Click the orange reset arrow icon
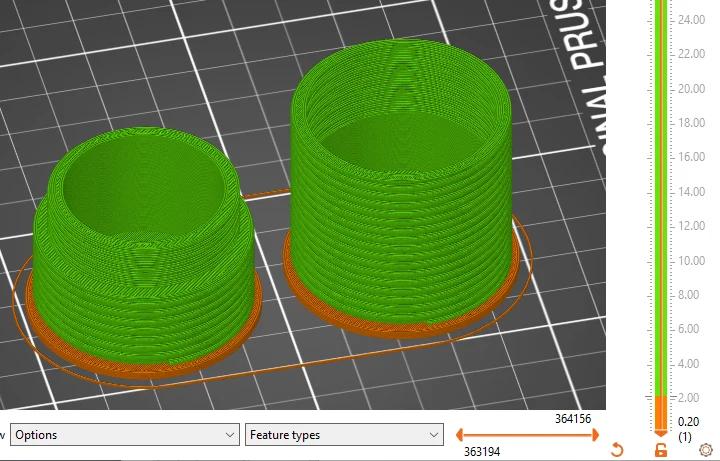The height and width of the screenshot is (461, 720). (x=618, y=449)
